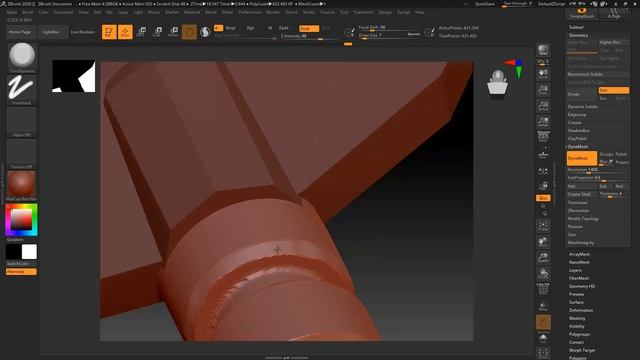Click the Rotate view icon

coord(543,274)
